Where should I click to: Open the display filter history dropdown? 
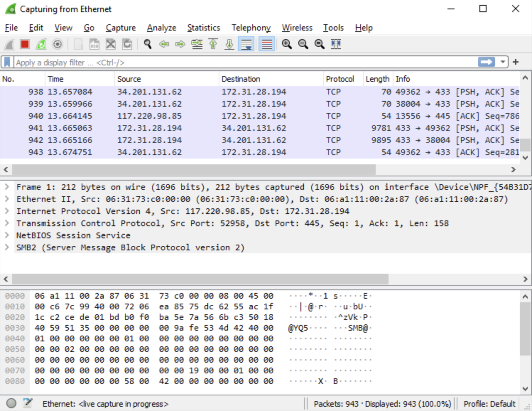click(503, 62)
